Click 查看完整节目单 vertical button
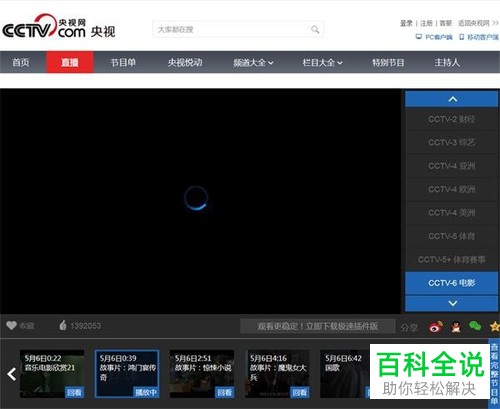 [x=494, y=374]
